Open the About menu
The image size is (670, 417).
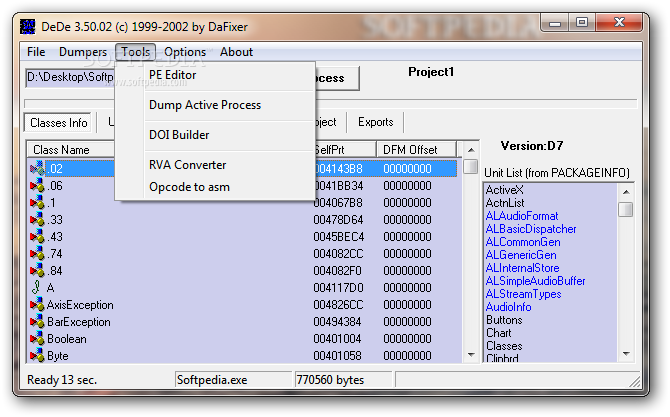pyautogui.click(x=236, y=52)
